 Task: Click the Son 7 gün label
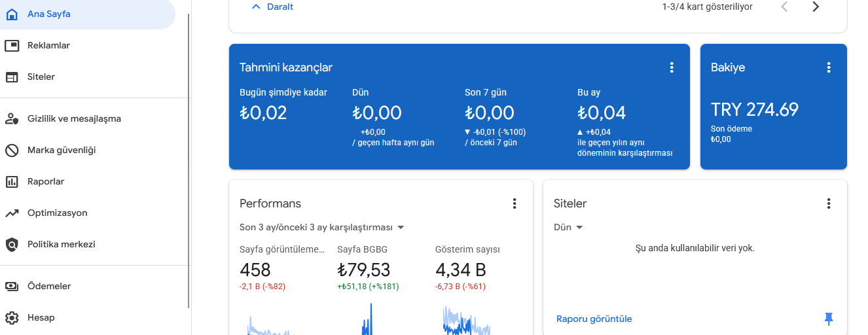[x=486, y=92]
